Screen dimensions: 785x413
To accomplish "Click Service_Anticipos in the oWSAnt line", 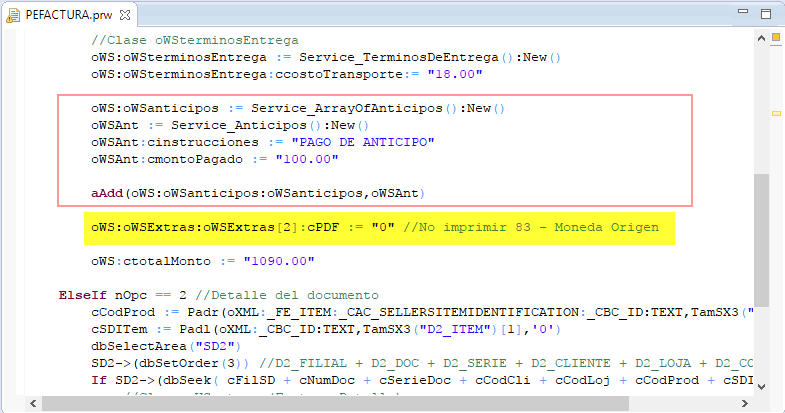I will (238, 125).
